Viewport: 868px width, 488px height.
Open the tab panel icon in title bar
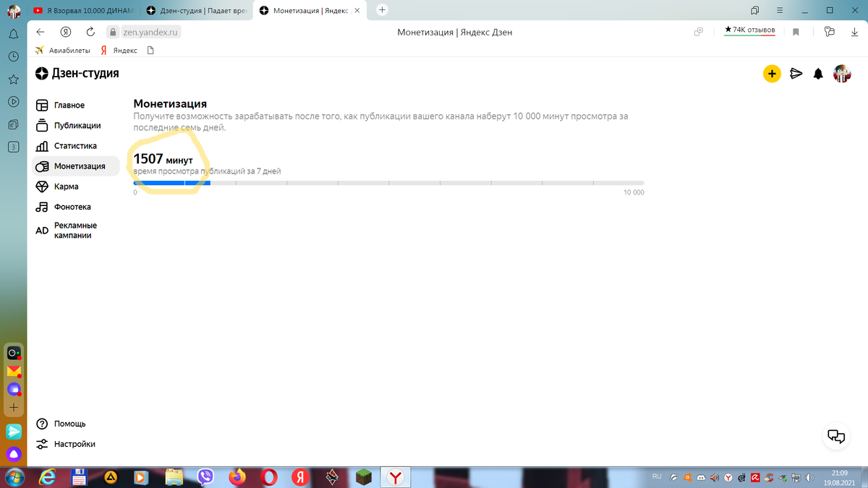click(x=754, y=10)
